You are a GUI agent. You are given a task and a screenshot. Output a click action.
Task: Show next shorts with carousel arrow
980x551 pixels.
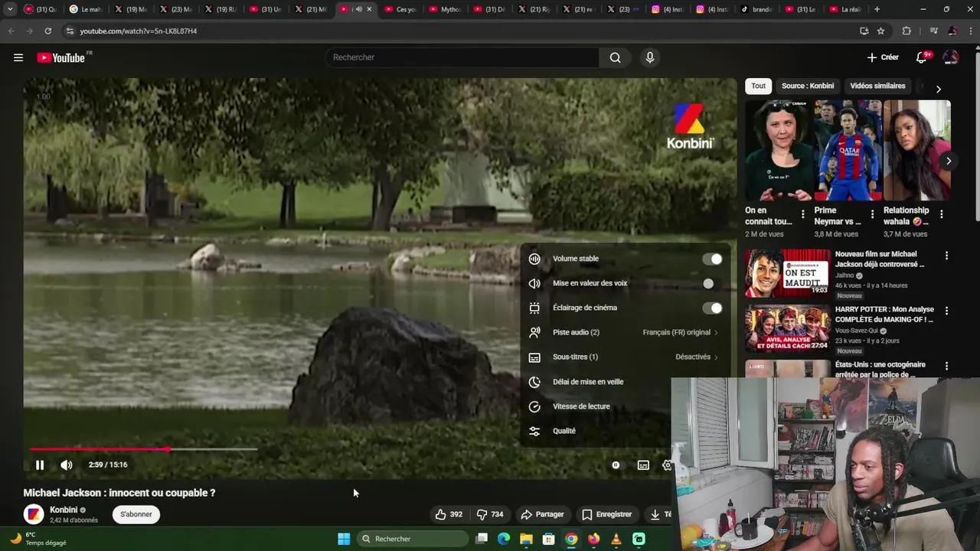pyautogui.click(x=948, y=161)
